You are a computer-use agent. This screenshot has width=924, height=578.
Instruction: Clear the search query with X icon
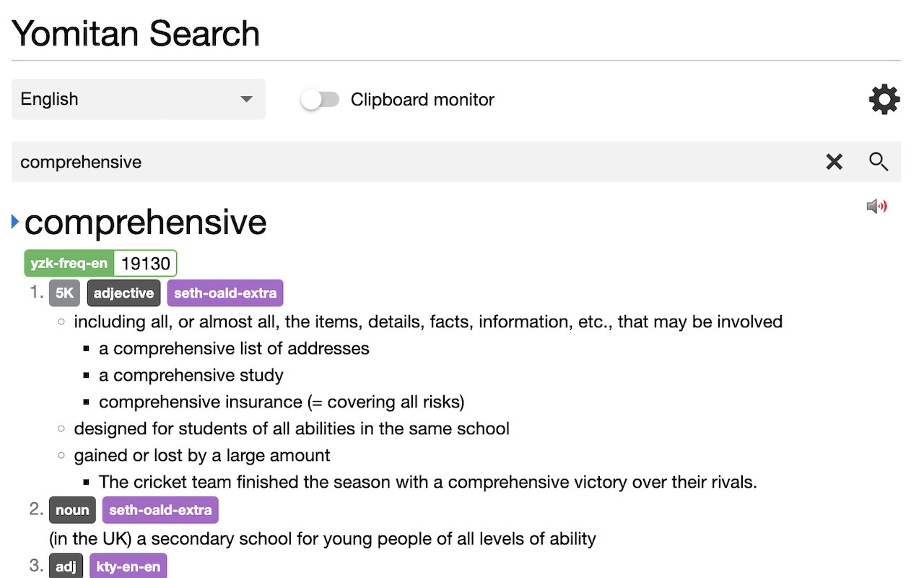point(834,162)
